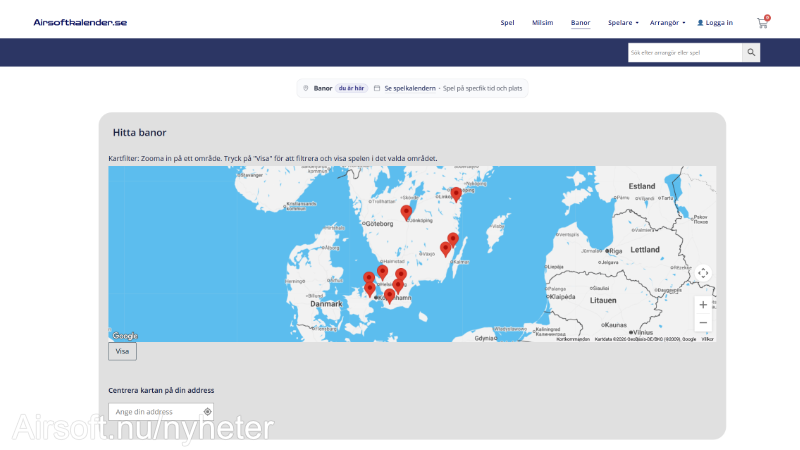800x450 pixels.
Task: Focus the arrangör or spel search field
Action: point(685,52)
